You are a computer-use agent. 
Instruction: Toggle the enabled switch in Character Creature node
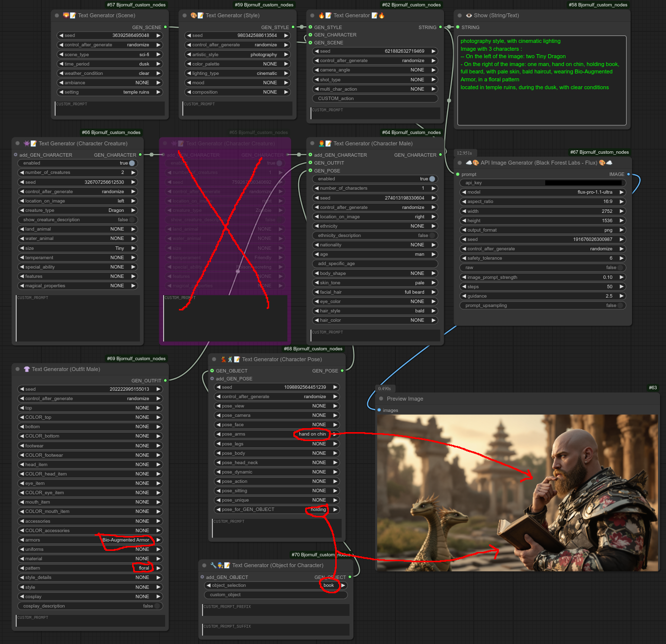[x=131, y=163]
